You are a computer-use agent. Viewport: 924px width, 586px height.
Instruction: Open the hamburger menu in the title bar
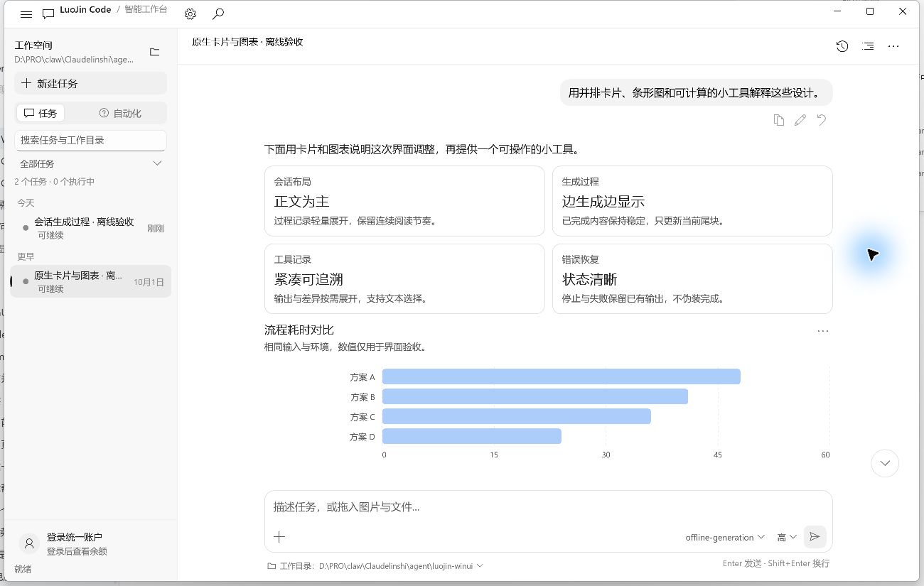26,14
